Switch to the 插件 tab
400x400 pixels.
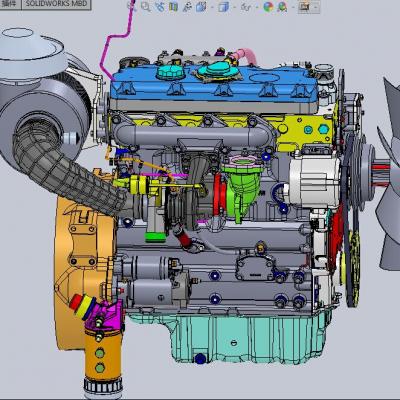(10, 4)
